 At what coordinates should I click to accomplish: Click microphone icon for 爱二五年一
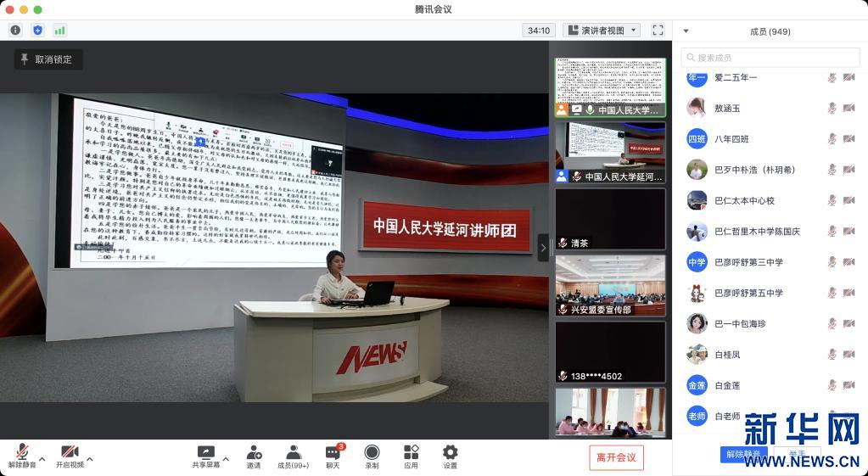(832, 77)
